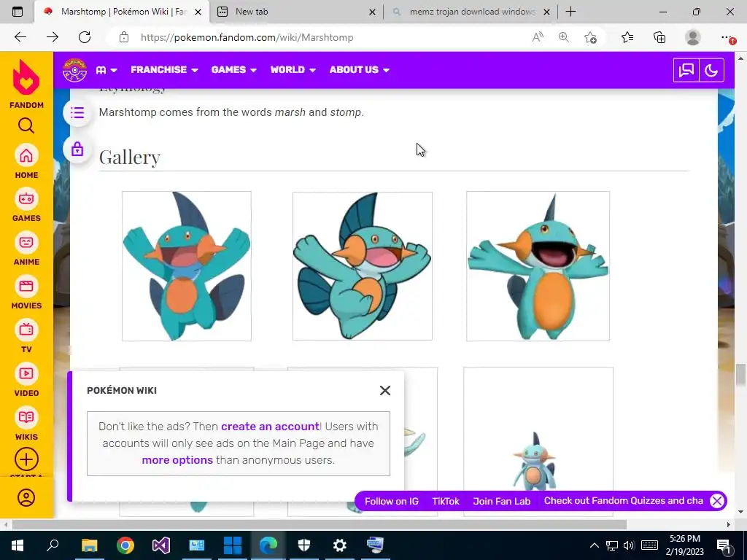The width and height of the screenshot is (747, 560).
Task: Close the Pokémon Wiki notification popup
Action: click(x=385, y=391)
